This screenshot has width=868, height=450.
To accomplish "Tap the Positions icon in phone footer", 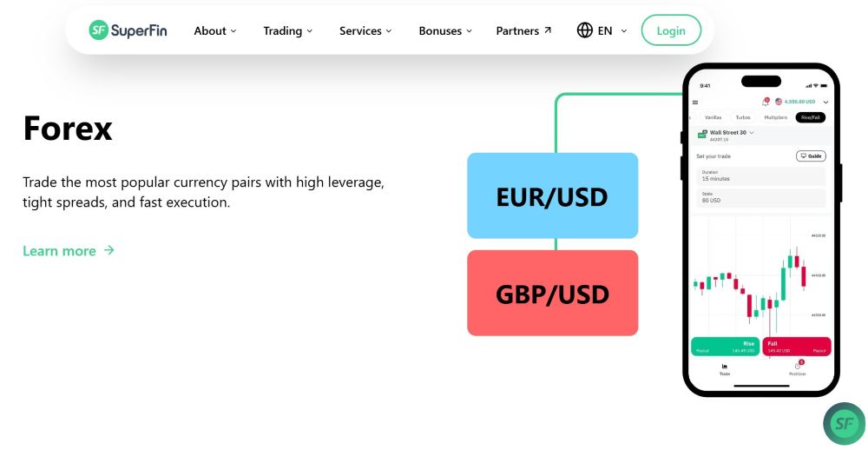I will pos(797,368).
